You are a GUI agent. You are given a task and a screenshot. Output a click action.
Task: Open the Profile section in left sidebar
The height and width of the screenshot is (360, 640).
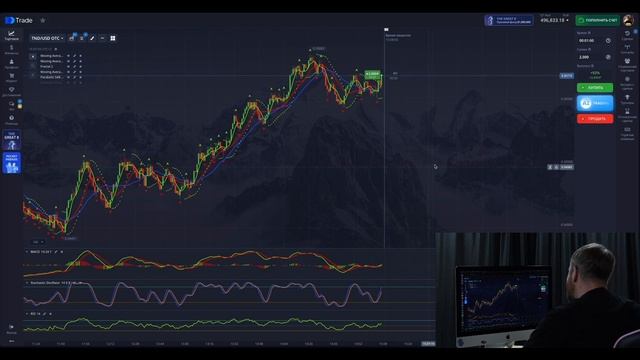click(x=11, y=64)
